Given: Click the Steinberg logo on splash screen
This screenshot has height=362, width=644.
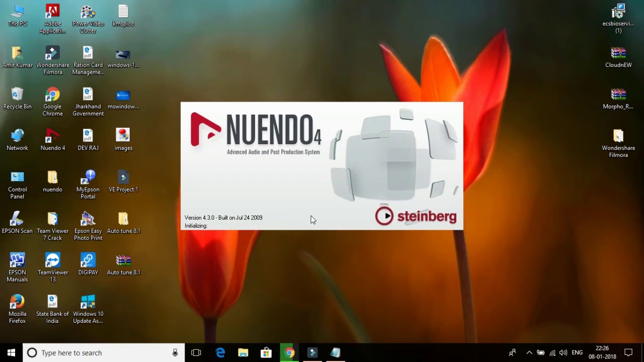Looking at the screenshot, I should coord(416,216).
